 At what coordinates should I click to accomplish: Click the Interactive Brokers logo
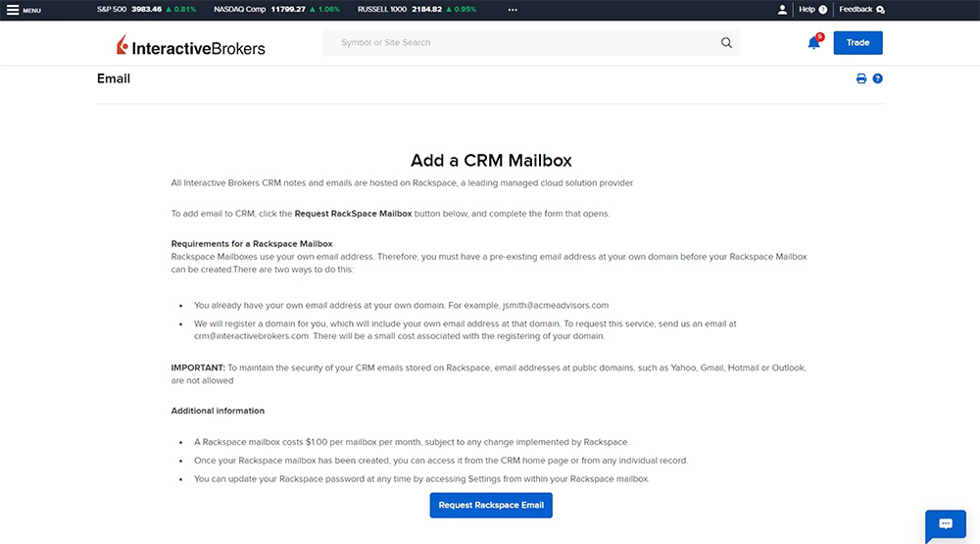coord(190,45)
